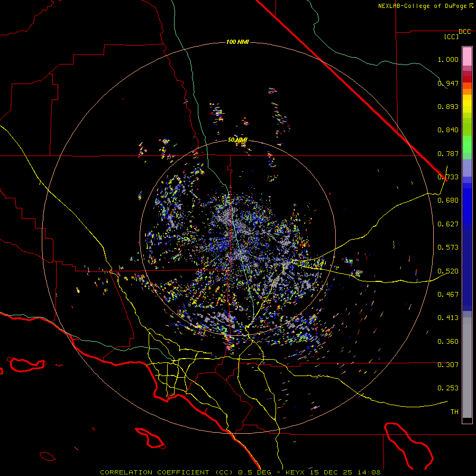The height and width of the screenshot is (476, 476).
Task: Select the 0.787 legend value
Action: tap(448, 153)
